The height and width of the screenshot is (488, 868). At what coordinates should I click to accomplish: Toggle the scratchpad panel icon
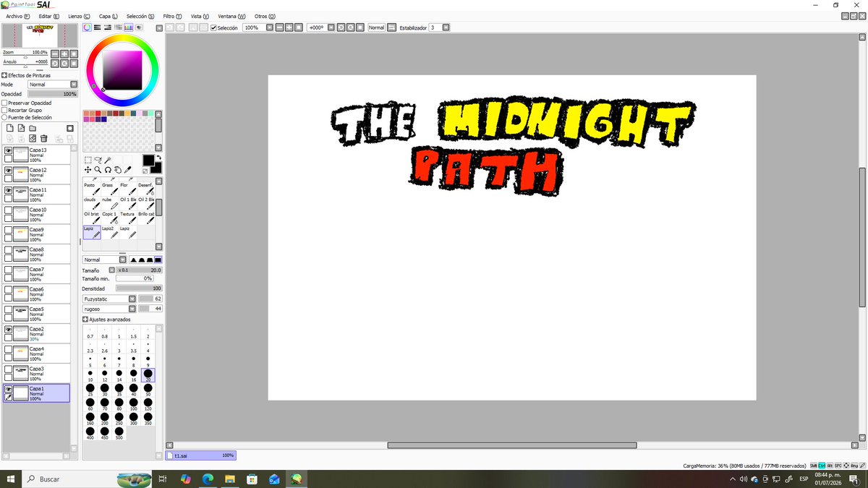[x=139, y=27]
